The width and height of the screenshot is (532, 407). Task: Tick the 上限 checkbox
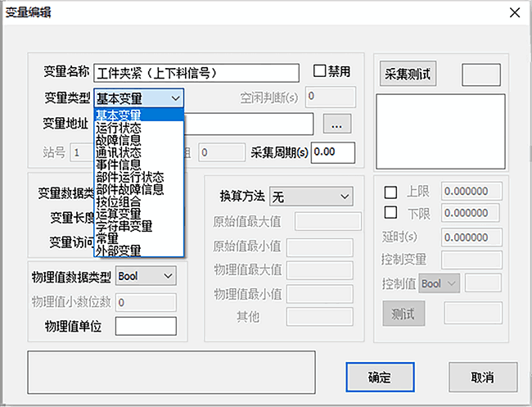tap(390, 192)
